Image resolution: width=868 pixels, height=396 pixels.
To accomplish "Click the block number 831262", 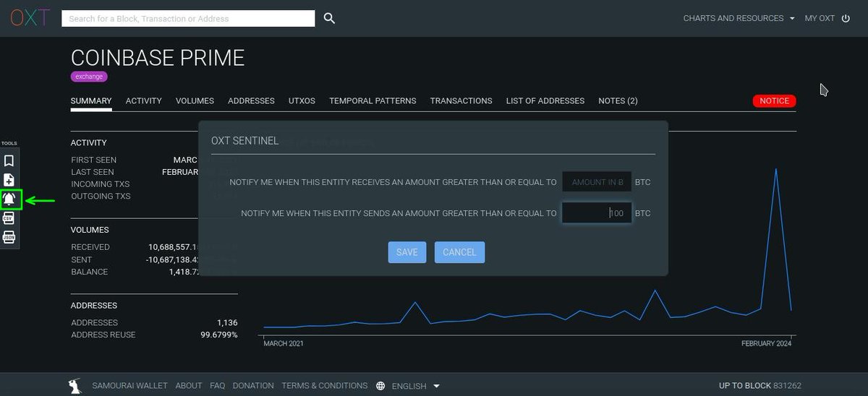I will [787, 386].
